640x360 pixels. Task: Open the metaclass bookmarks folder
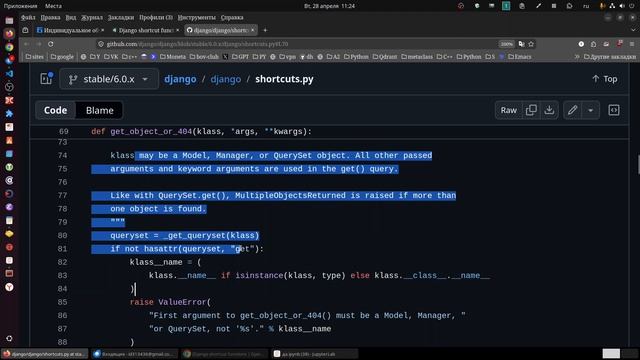(417, 57)
